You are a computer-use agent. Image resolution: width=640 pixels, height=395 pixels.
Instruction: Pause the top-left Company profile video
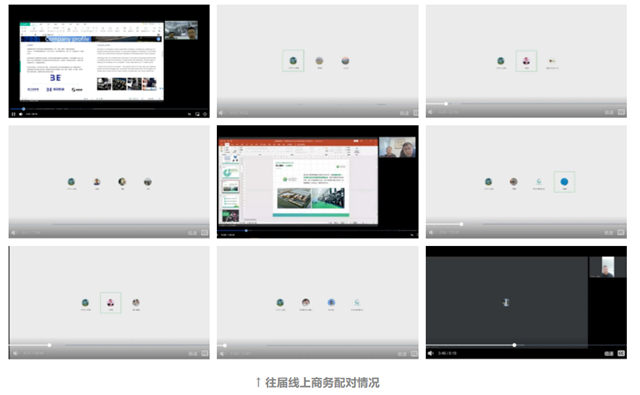click(13, 114)
